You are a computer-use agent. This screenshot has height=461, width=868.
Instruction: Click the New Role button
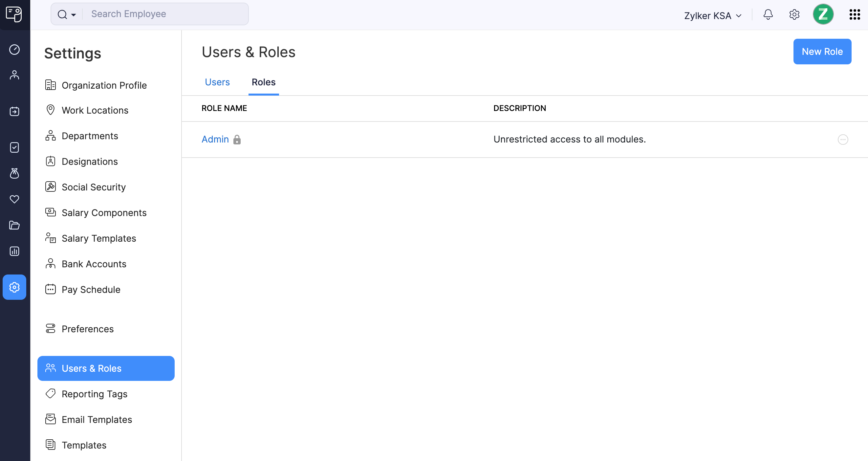click(822, 51)
